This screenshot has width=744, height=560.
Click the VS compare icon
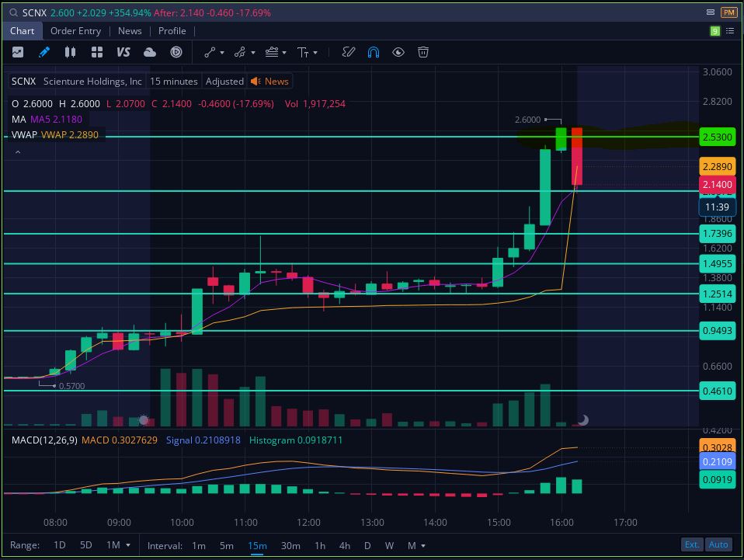coord(123,52)
